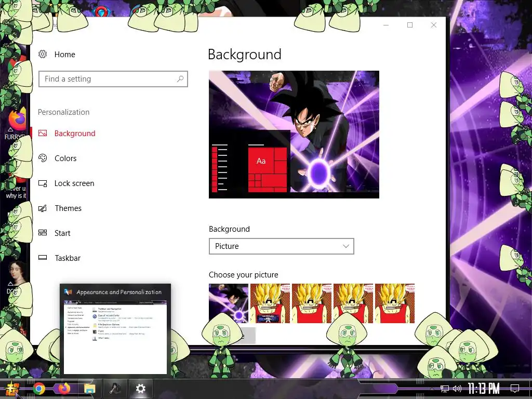Launch Google Chrome from the taskbar
532x399 pixels.
click(x=39, y=389)
